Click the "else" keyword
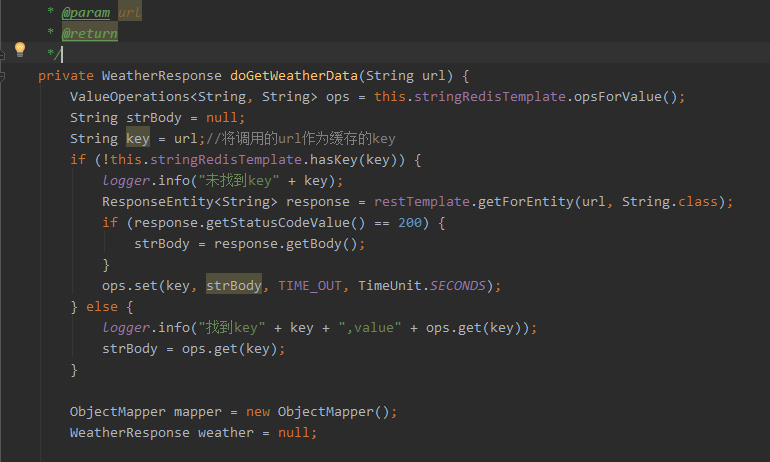 click(x=102, y=307)
